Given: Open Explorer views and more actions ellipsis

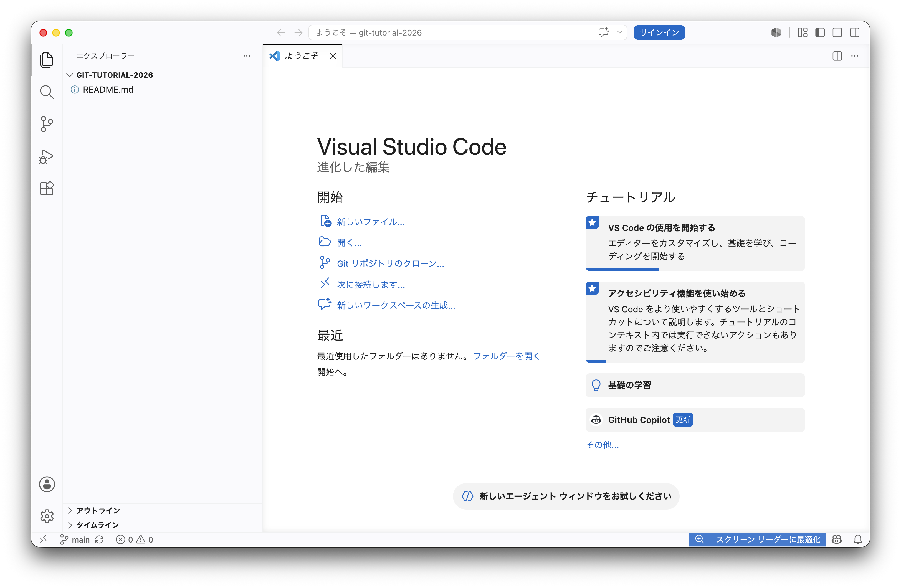Looking at the screenshot, I should tap(247, 56).
